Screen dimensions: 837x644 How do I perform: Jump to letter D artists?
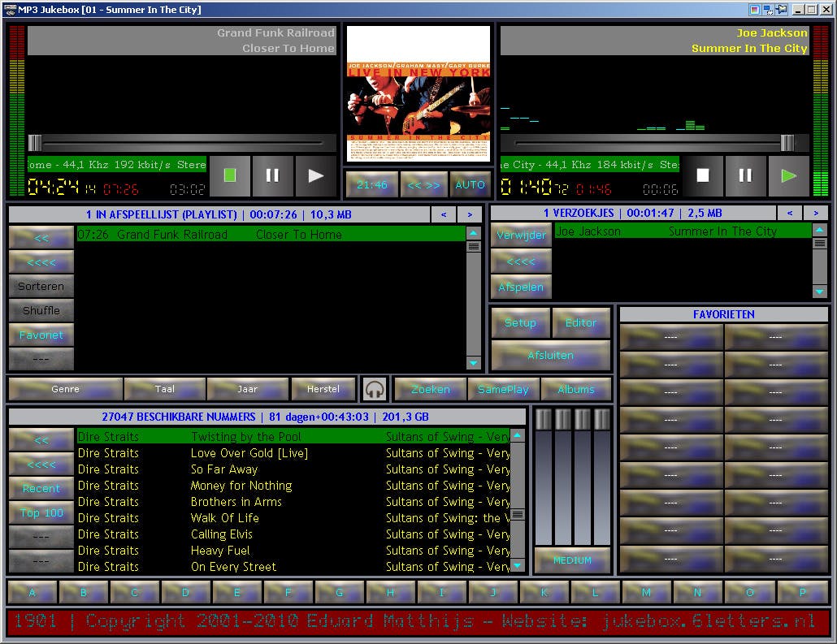(185, 592)
